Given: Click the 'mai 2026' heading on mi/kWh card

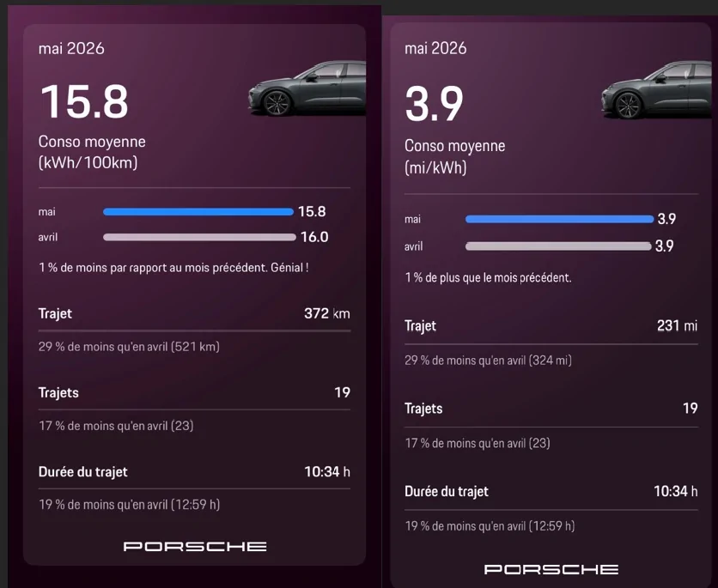Looking at the screenshot, I should 435,48.
